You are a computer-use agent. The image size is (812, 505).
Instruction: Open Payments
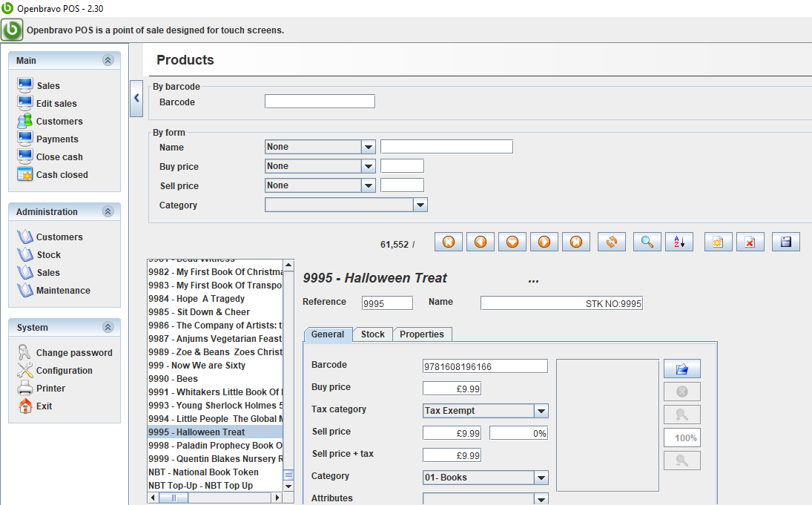[47, 139]
